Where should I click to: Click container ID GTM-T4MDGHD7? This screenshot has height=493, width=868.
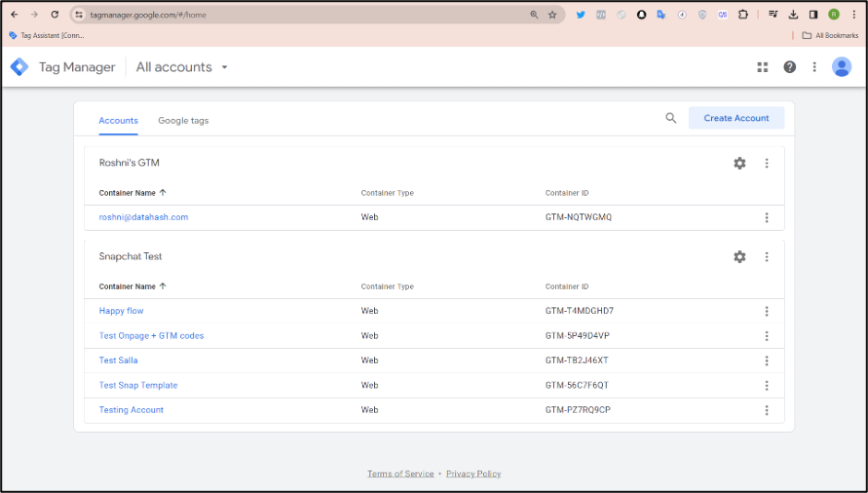580,311
